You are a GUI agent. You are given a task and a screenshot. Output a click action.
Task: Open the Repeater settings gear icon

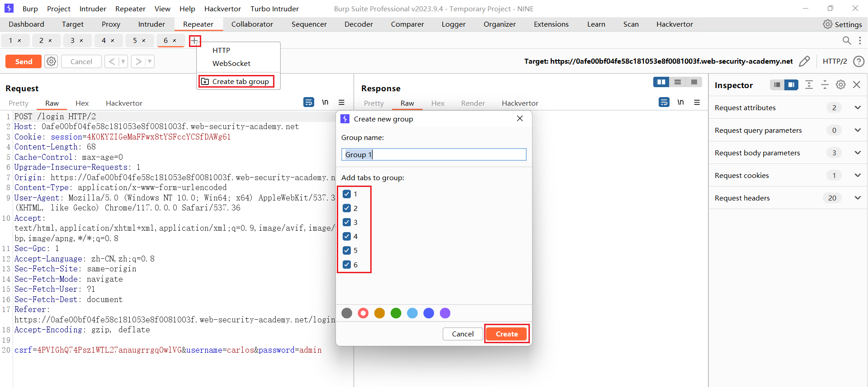pos(52,61)
